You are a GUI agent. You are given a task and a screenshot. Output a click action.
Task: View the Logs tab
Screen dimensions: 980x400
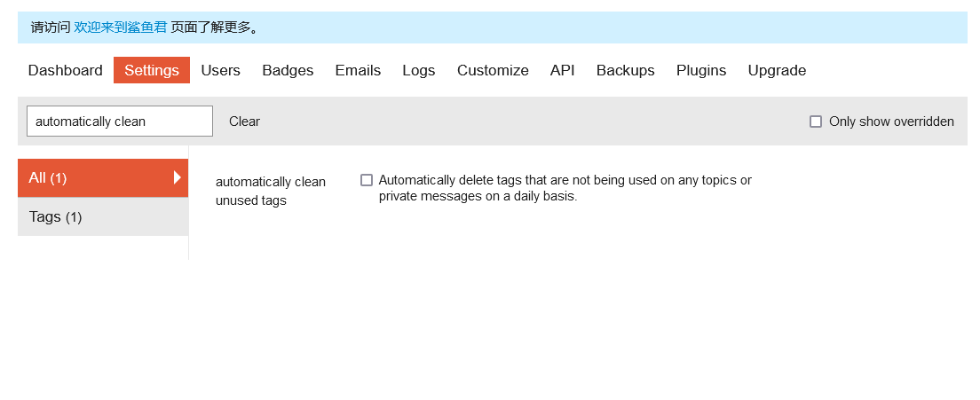click(419, 71)
